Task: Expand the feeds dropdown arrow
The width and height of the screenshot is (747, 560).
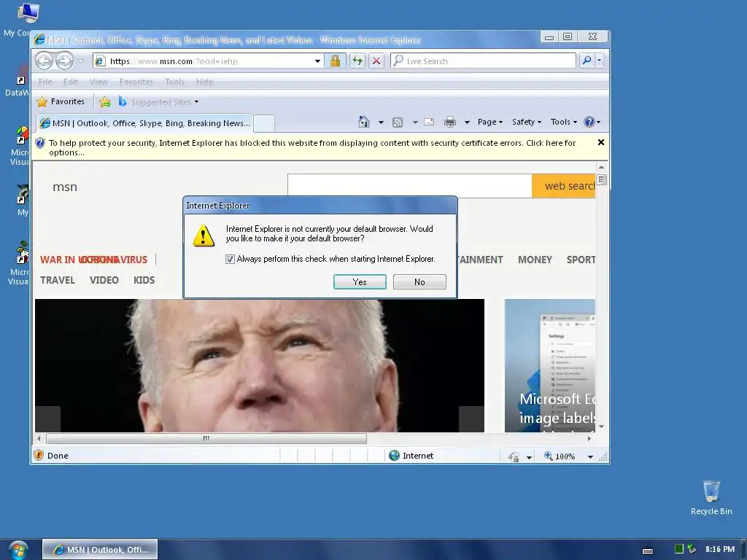Action: tap(415, 122)
